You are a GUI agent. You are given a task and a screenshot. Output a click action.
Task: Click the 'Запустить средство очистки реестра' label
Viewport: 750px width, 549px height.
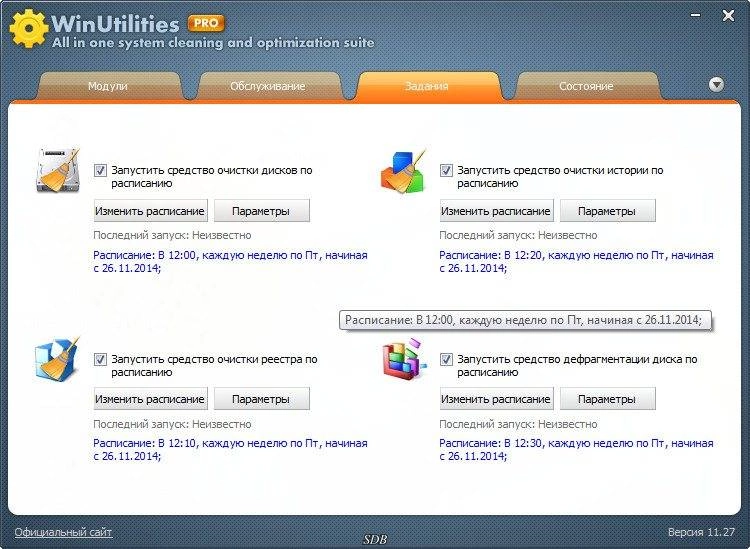(214, 365)
